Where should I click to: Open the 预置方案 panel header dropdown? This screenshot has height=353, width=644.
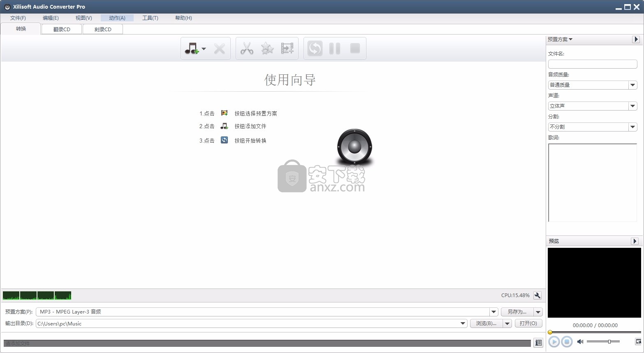(x=560, y=39)
